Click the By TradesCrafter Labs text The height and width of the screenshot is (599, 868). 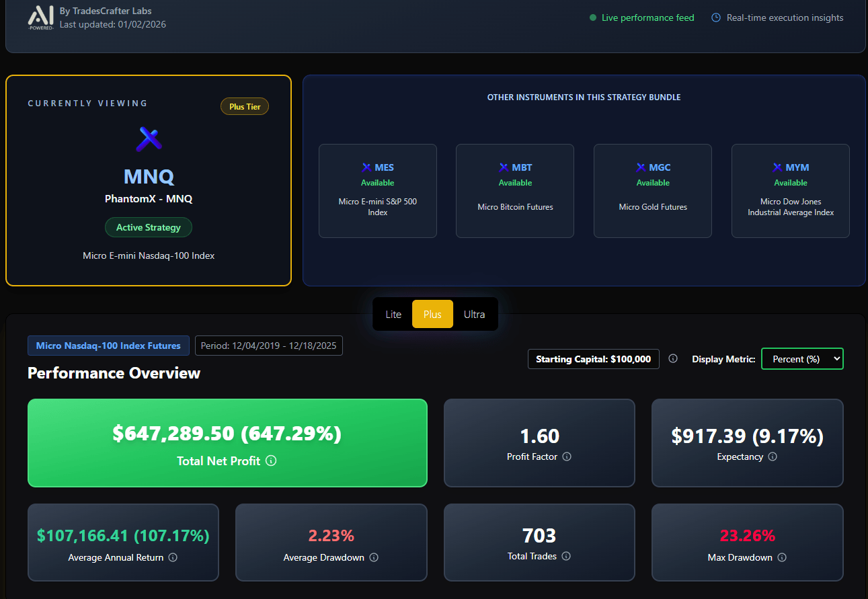point(106,11)
